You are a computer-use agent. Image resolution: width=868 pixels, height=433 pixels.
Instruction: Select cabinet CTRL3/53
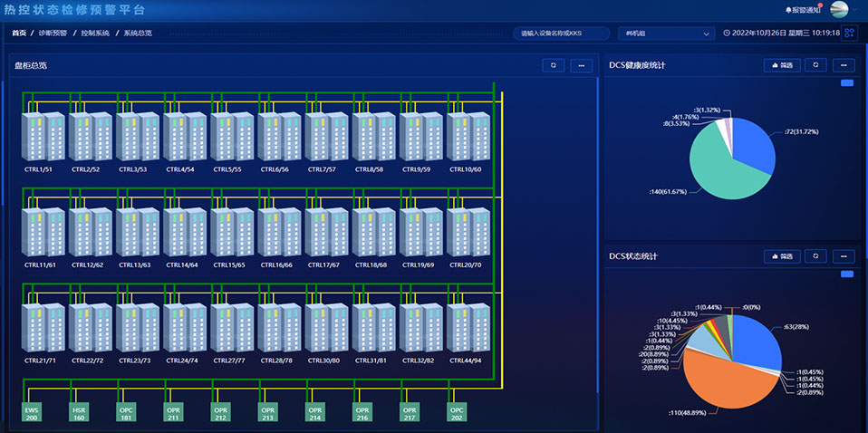pos(138,137)
